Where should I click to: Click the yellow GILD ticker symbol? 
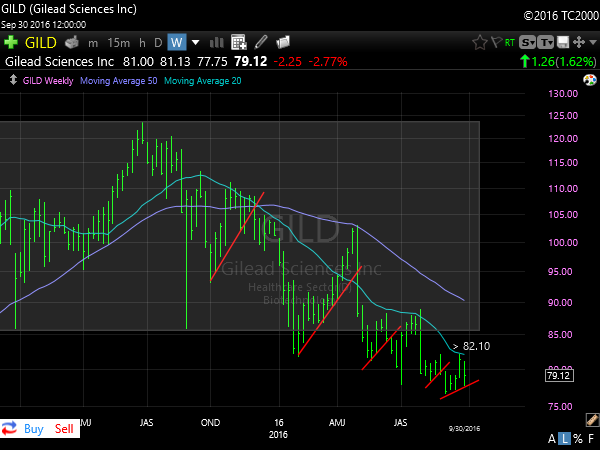41,42
